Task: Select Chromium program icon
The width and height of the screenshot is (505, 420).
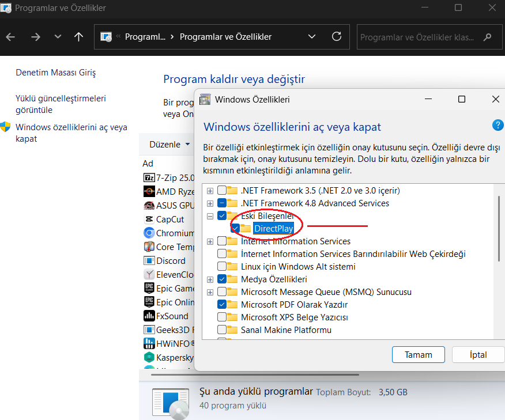Action: tap(149, 233)
